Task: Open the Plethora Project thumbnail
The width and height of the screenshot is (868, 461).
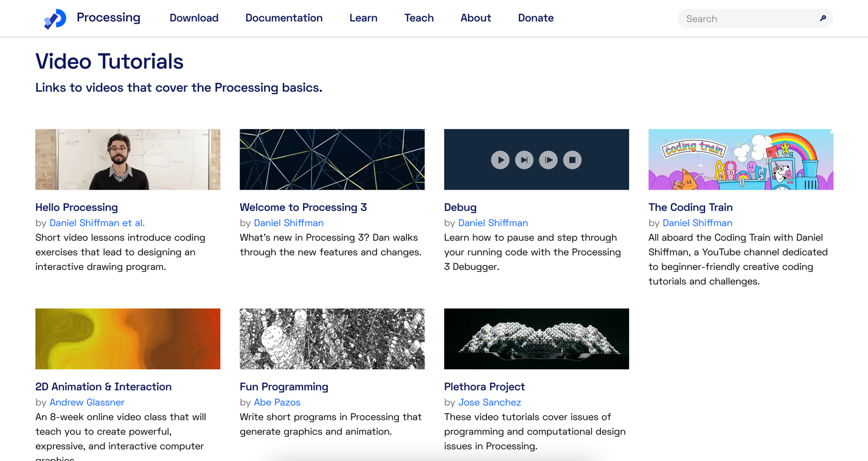Action: (536, 339)
